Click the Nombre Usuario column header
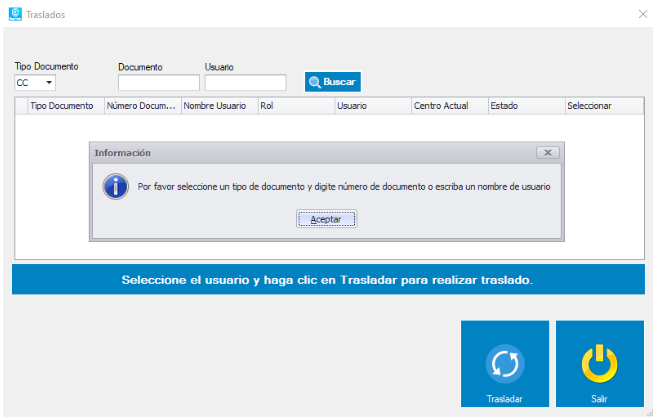 218,105
